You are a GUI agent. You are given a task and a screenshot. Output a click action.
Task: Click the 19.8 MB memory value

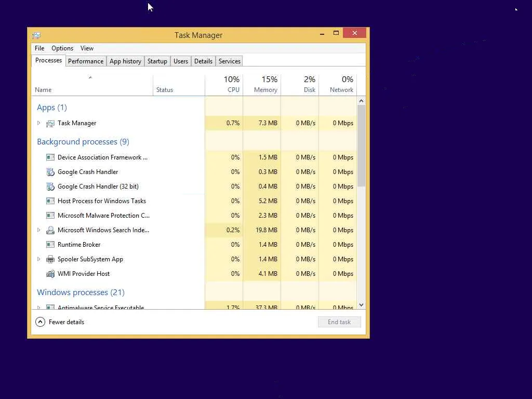pos(267,230)
